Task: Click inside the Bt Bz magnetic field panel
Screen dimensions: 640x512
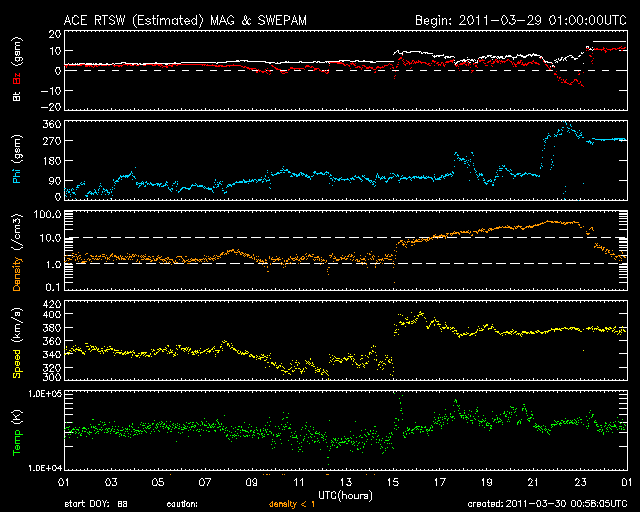Action: point(346,70)
